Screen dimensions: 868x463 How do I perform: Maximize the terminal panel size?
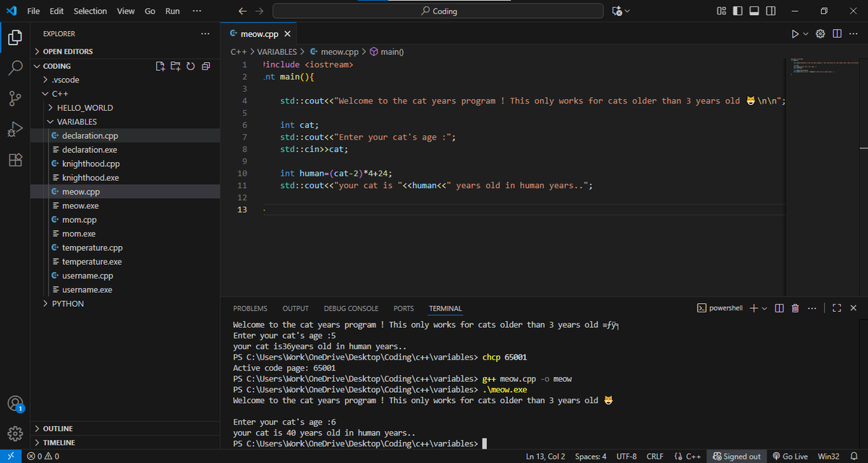pyautogui.click(x=837, y=308)
